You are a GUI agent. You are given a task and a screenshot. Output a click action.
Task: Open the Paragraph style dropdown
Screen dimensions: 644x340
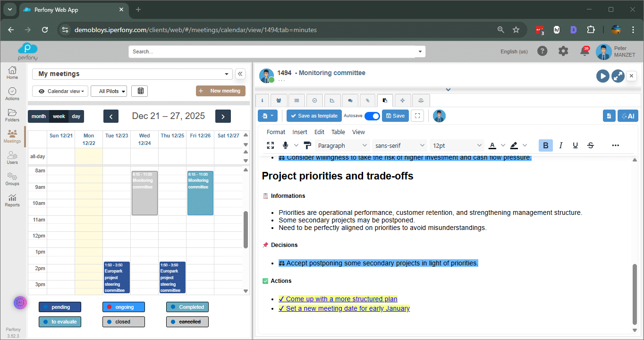pos(342,145)
